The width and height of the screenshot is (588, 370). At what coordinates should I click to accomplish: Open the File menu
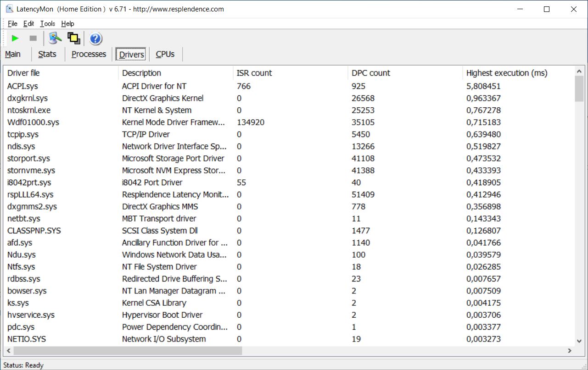click(x=12, y=24)
